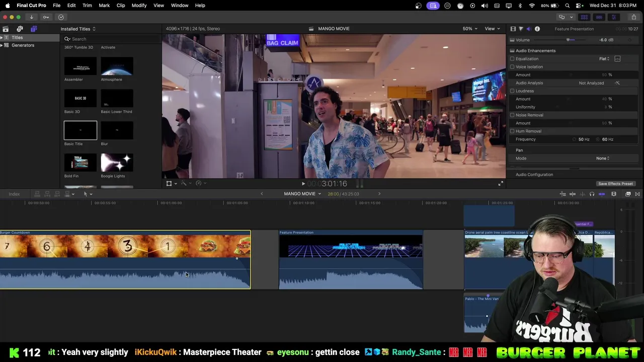Screen dimensions: 644x362
Task: Click the Audio Configuration section header
Action: pyautogui.click(x=534, y=174)
